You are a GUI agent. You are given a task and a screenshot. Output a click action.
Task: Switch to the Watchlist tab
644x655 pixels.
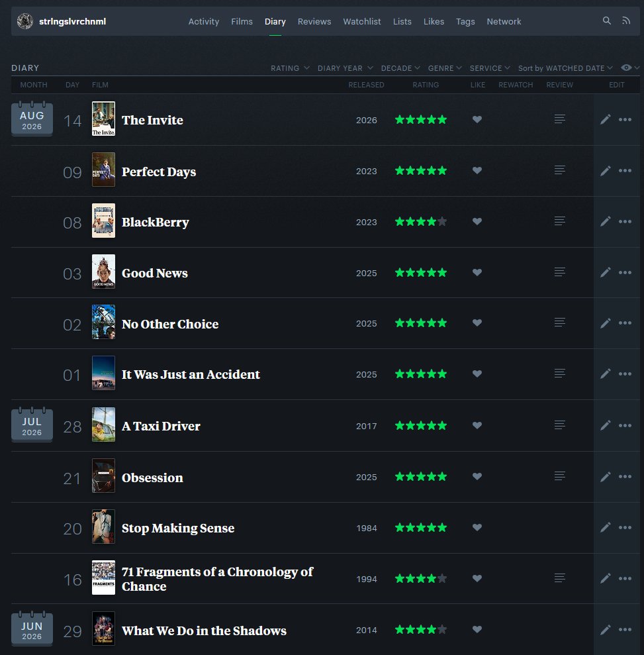click(362, 21)
